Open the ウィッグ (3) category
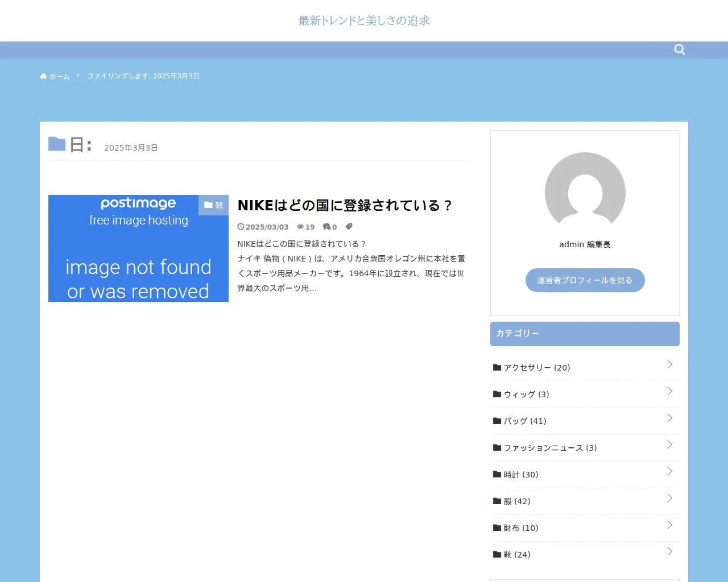The width and height of the screenshot is (728, 582). tap(526, 394)
